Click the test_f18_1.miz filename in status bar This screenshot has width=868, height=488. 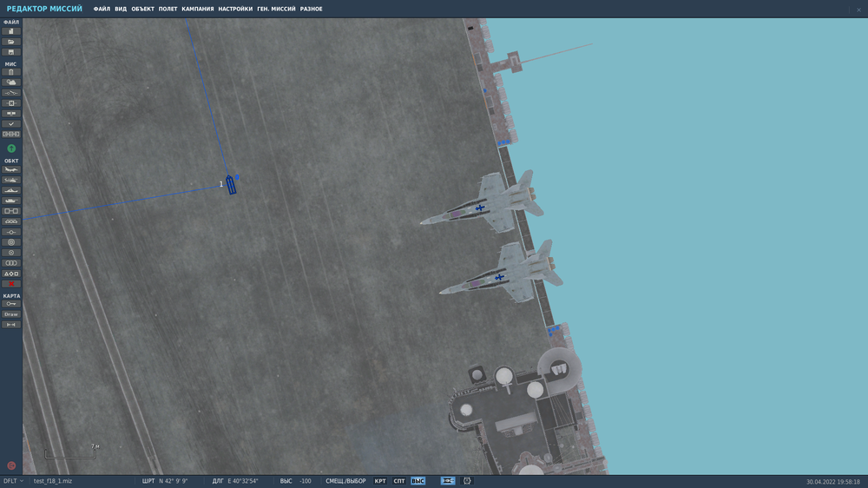click(53, 481)
